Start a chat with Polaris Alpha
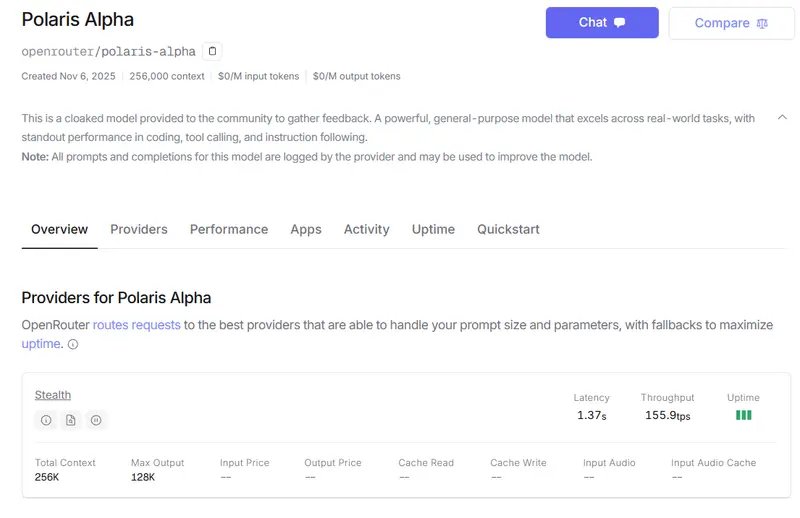Image resolution: width=800 pixels, height=518 pixels. click(601, 23)
